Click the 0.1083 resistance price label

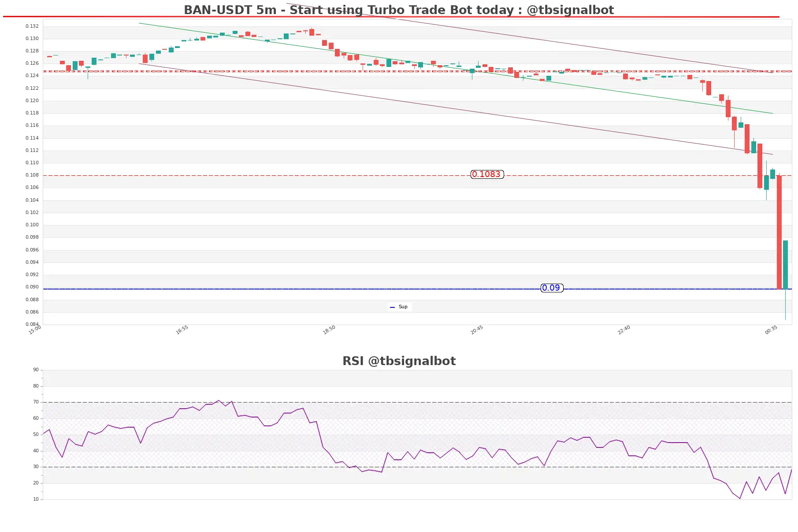click(x=487, y=174)
